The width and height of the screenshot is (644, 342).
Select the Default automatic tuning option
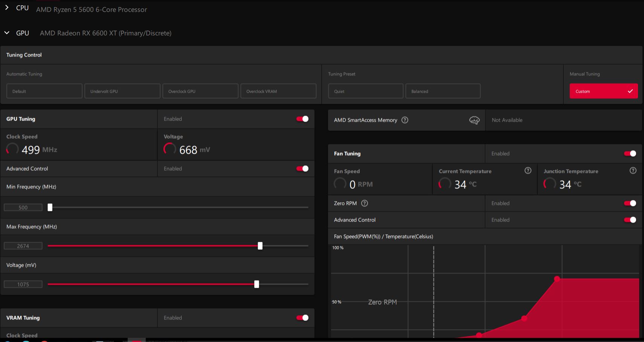coord(44,91)
